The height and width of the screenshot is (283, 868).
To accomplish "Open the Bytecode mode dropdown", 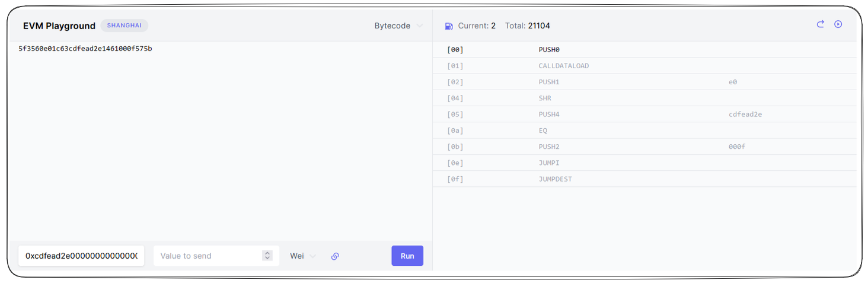I will (x=398, y=26).
